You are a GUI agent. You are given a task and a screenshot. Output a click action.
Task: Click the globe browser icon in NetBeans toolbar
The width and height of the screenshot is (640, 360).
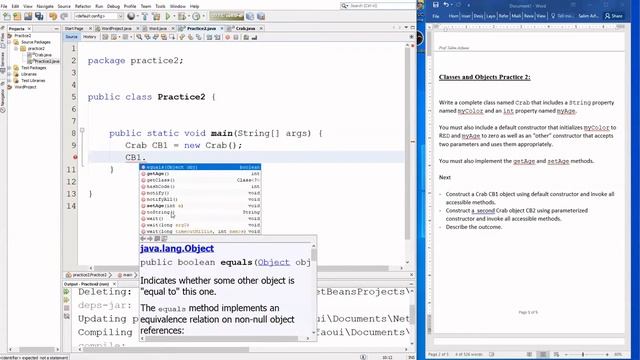(x=131, y=16)
